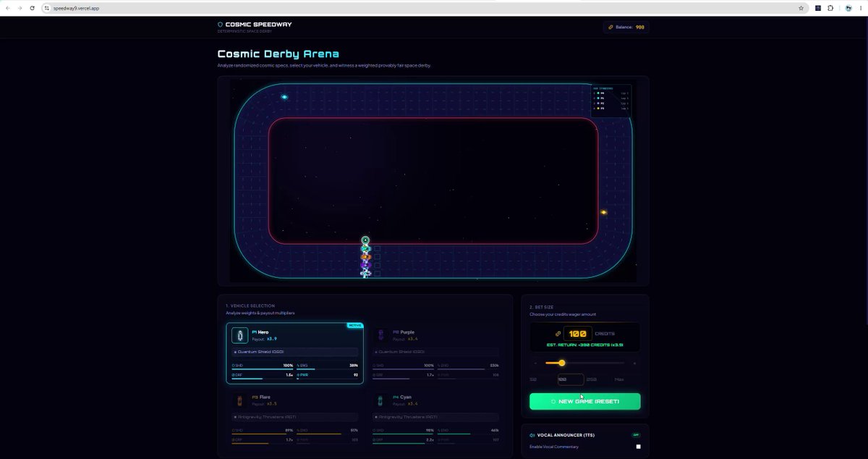Select the P2 Purple vehicle card
Viewport: 868px width, 459px height.
[435, 353]
